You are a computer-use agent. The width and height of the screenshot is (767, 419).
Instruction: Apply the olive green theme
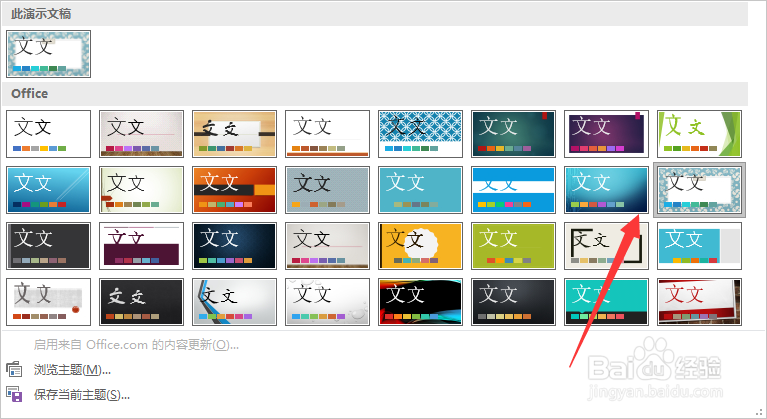(x=513, y=245)
